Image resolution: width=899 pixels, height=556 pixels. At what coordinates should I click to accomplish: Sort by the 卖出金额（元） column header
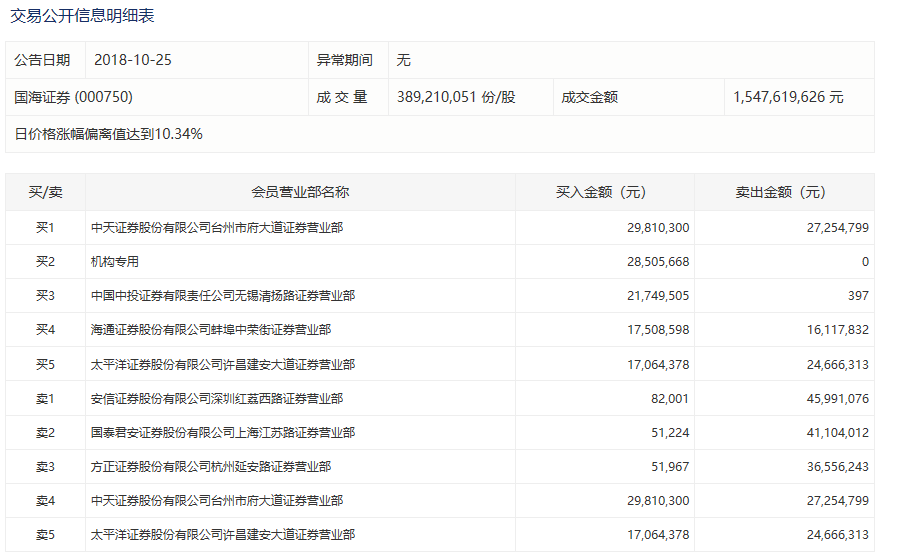(783, 192)
